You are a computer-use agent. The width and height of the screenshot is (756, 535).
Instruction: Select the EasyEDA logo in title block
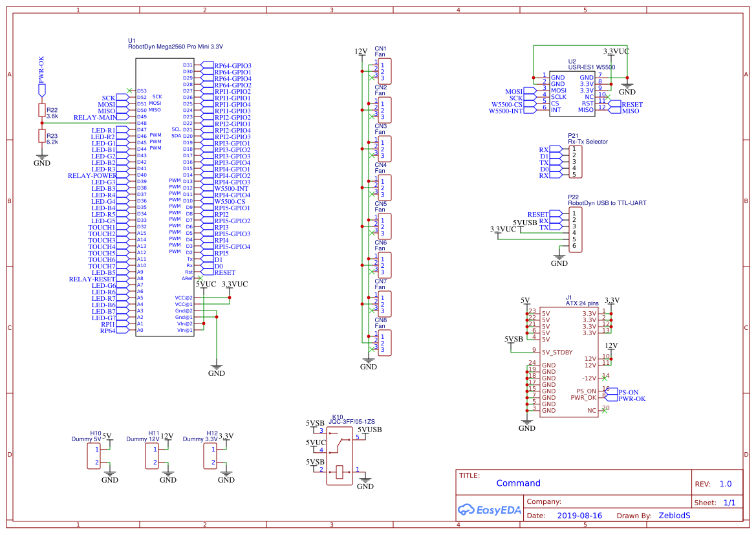(x=490, y=510)
